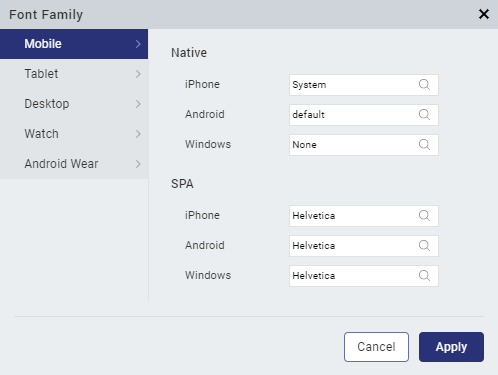
Task: Choose the Android Wear tab
Action: click(74, 164)
